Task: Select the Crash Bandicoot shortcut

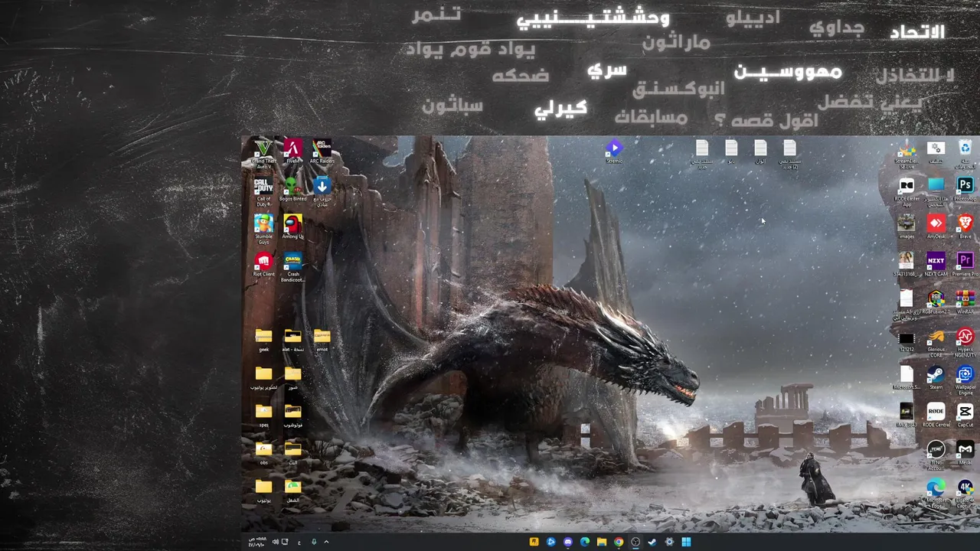Action: click(x=292, y=266)
